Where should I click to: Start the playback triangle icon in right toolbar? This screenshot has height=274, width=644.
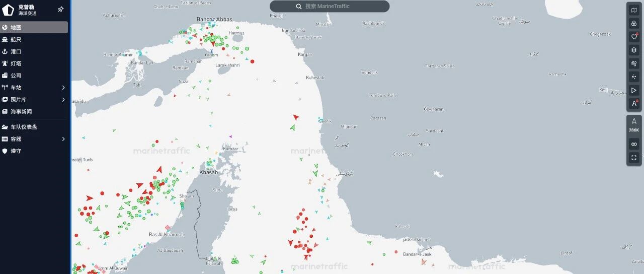(634, 90)
